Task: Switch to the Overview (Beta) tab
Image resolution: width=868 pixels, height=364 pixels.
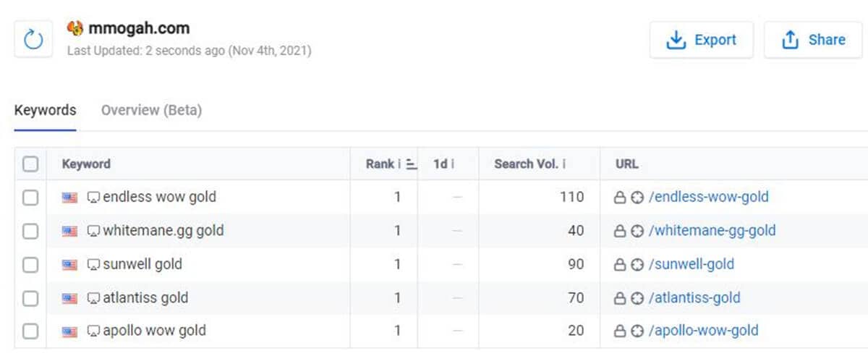Action: coord(151,110)
